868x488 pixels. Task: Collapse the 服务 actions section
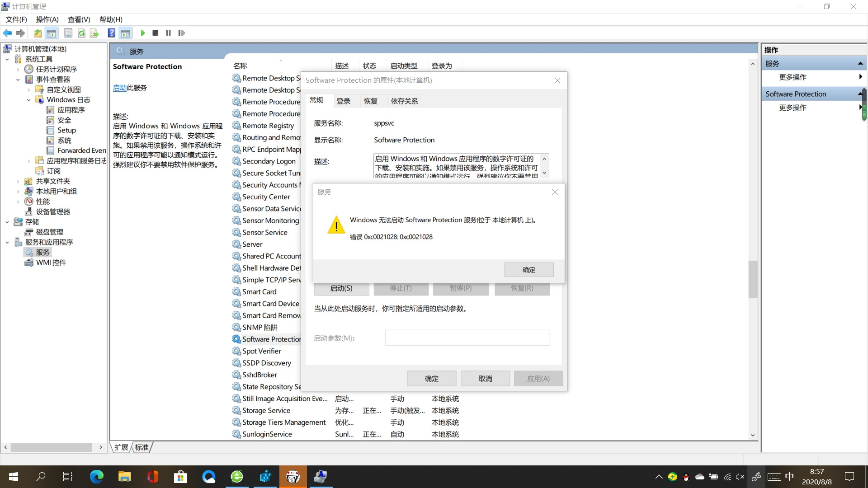tap(860, 63)
